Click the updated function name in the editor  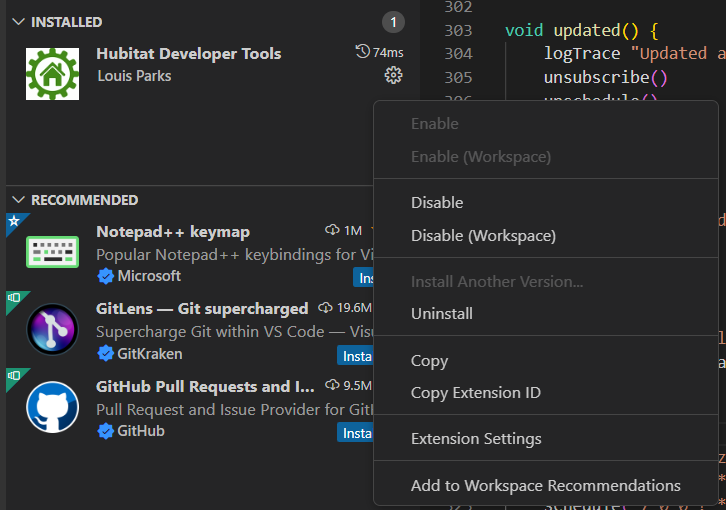coord(587,31)
